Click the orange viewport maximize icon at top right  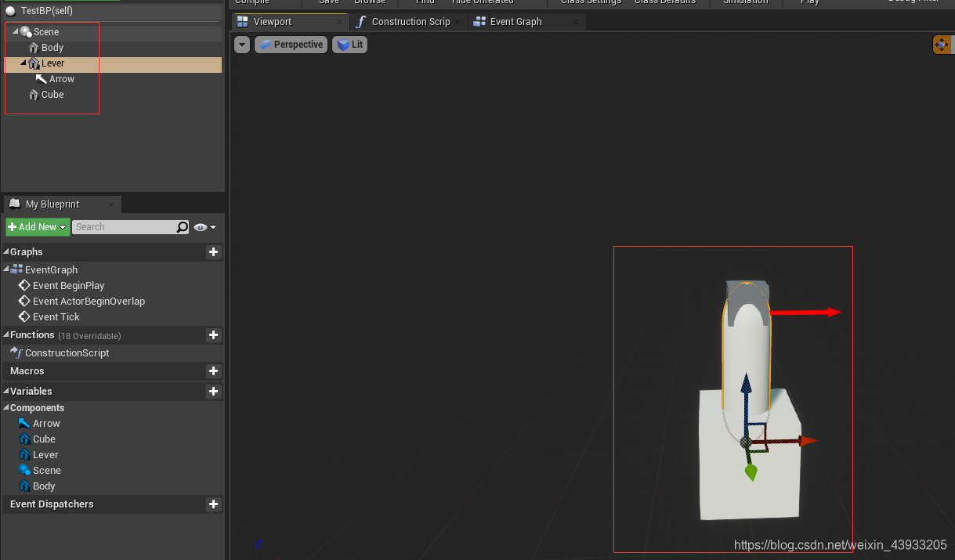(942, 45)
